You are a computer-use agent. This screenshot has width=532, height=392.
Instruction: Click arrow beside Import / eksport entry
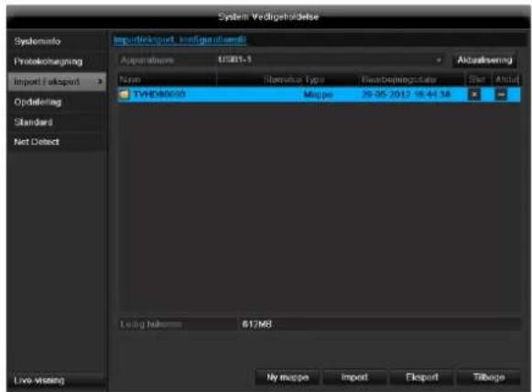pos(100,82)
